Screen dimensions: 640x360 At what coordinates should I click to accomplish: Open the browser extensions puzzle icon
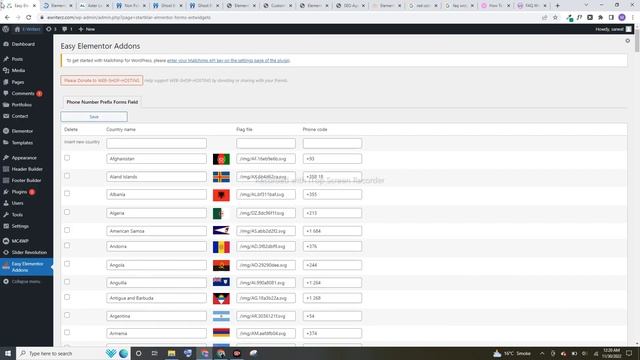pos(600,18)
